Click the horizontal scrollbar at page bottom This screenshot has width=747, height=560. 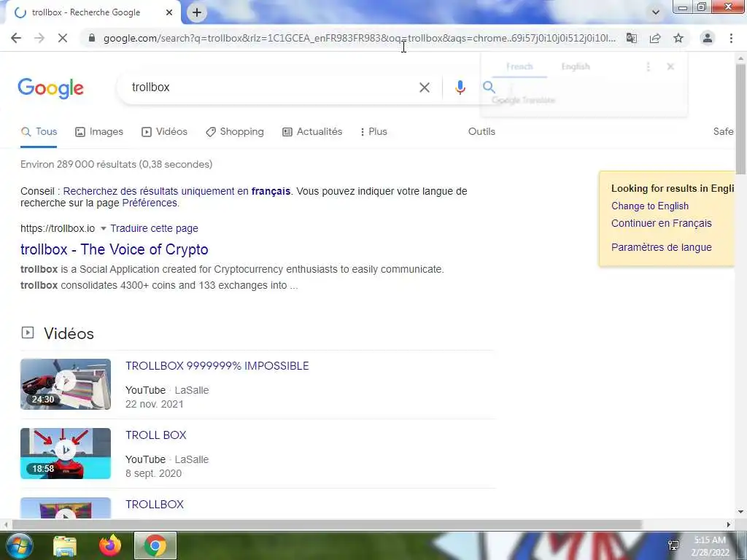[x=326, y=525]
